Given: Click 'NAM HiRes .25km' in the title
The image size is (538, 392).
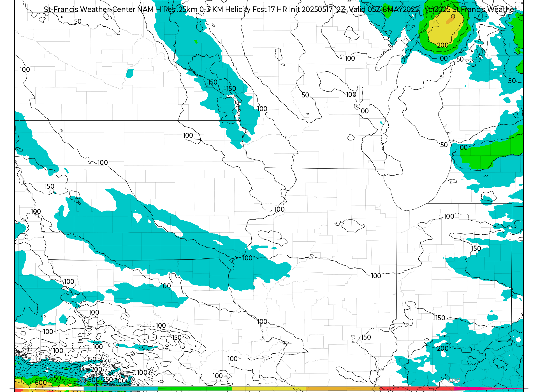Looking at the screenshot, I should pyautogui.click(x=167, y=10).
